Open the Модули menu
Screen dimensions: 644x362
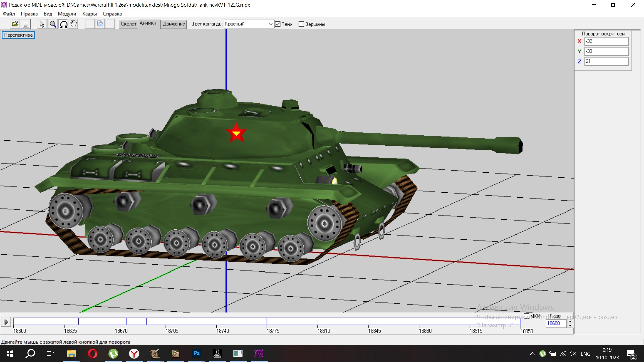point(67,14)
